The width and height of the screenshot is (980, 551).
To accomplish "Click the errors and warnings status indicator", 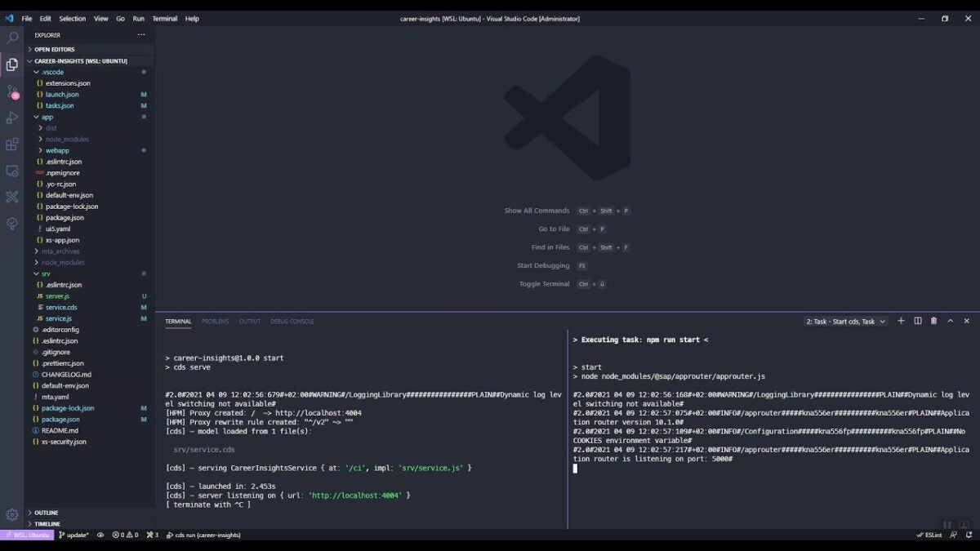I will (127, 535).
